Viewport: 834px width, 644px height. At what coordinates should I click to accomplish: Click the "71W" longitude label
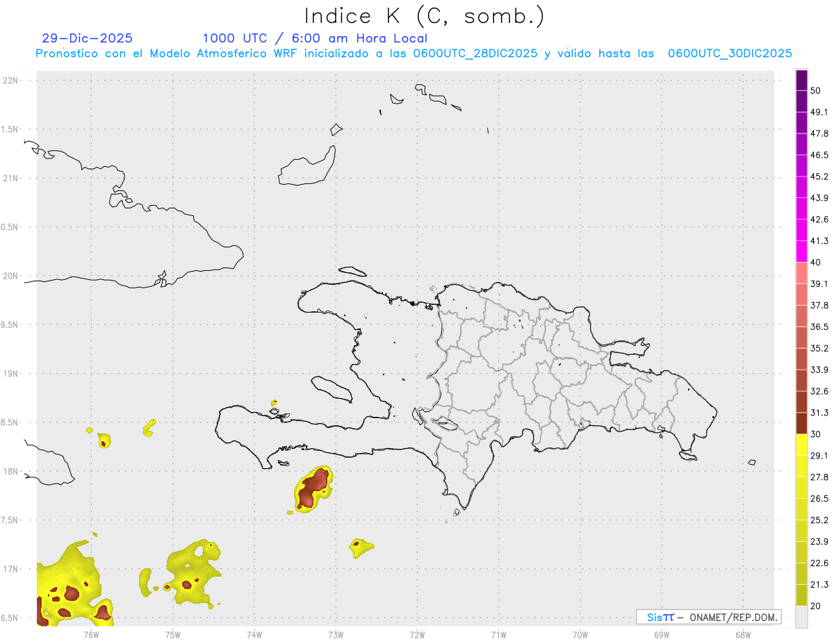(x=498, y=634)
